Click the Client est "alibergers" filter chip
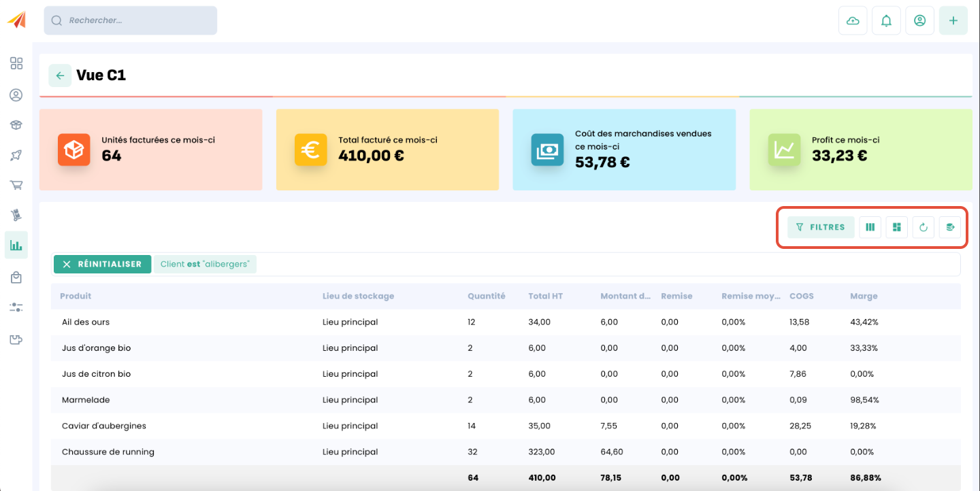 pyautogui.click(x=205, y=264)
